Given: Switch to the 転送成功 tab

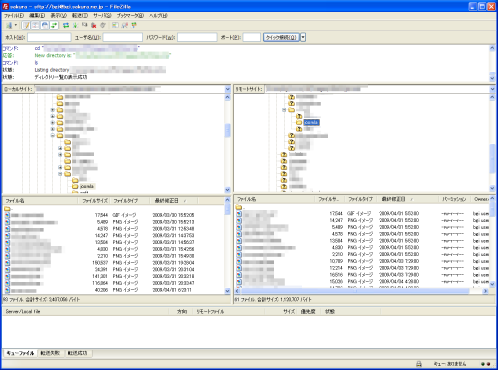Looking at the screenshot, I should click(x=77, y=353).
